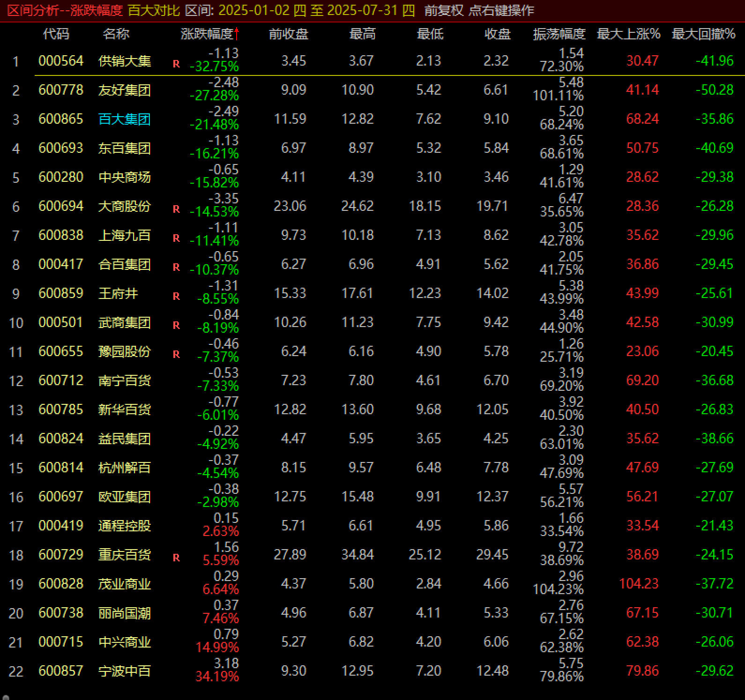The height and width of the screenshot is (700, 745).
Task: Sort by 涨跌幅度 column header
Action: (207, 34)
